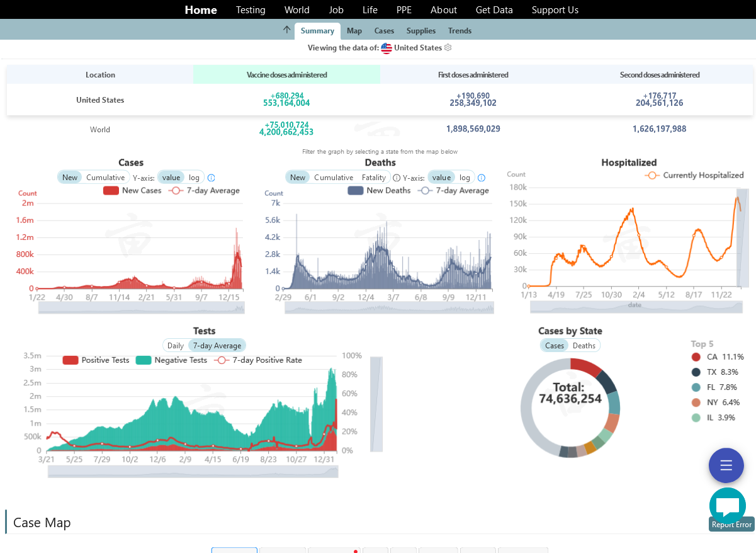756x553 pixels.
Task: Click the Report Error button
Action: [731, 525]
